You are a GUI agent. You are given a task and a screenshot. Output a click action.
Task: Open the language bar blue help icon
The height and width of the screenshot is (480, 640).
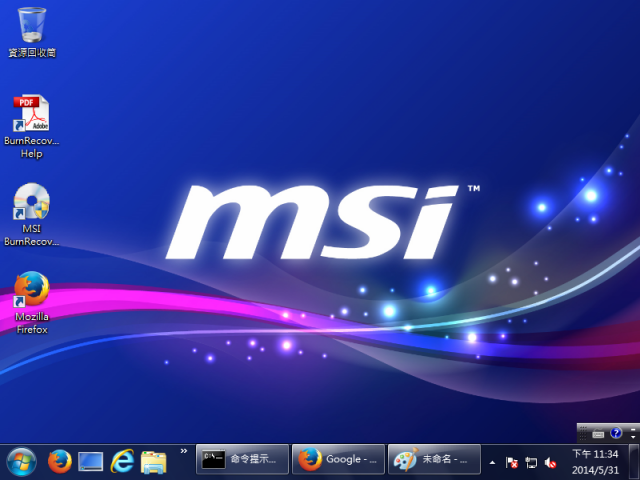coord(616,433)
